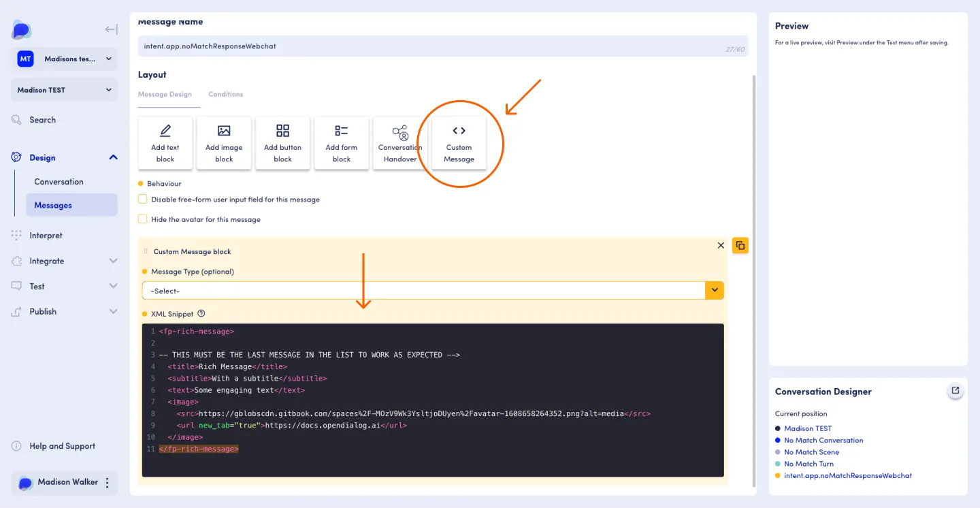Toggle Hide the avatar checkbox
The image size is (980, 508).
click(x=143, y=219)
